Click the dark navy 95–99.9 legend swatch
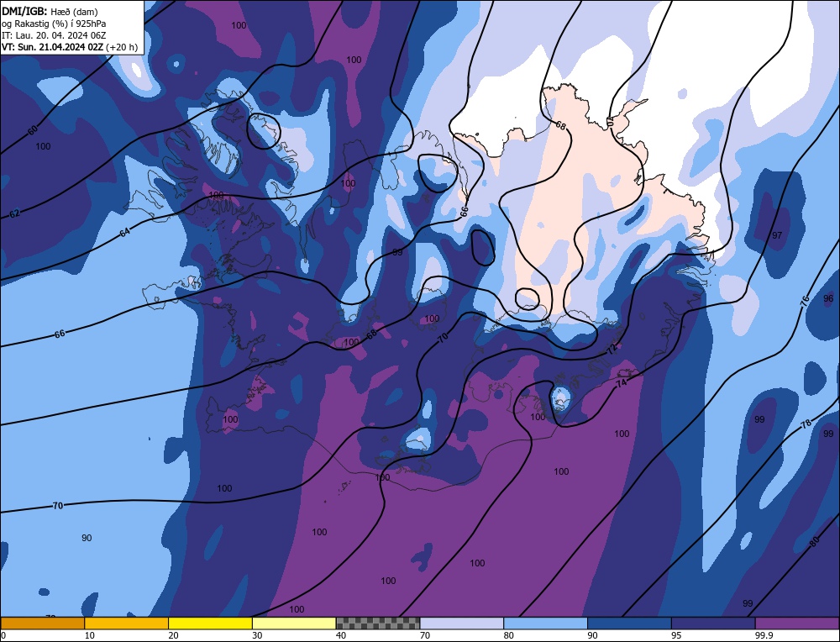This screenshot has width=840, height=642. [713, 623]
